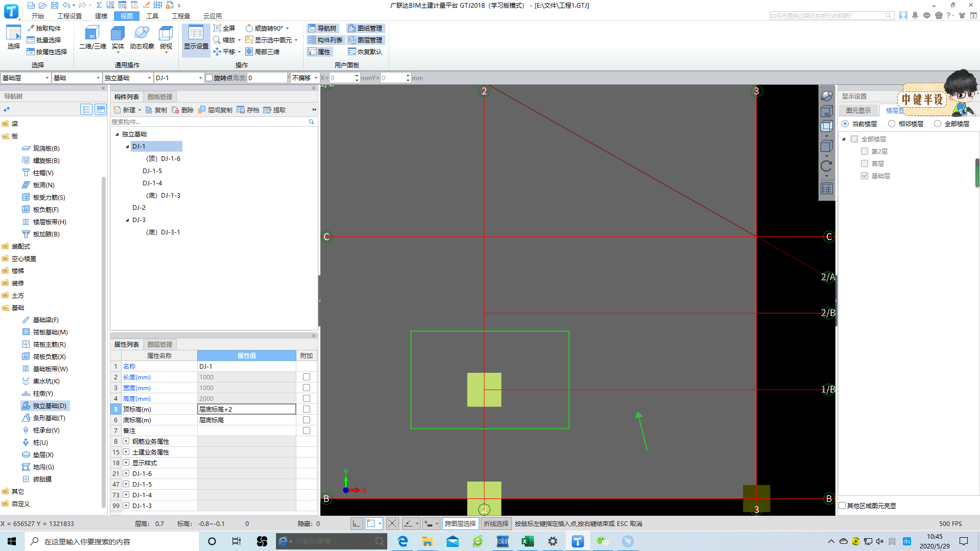Select the 全部楼层 radio button

click(x=938, y=124)
